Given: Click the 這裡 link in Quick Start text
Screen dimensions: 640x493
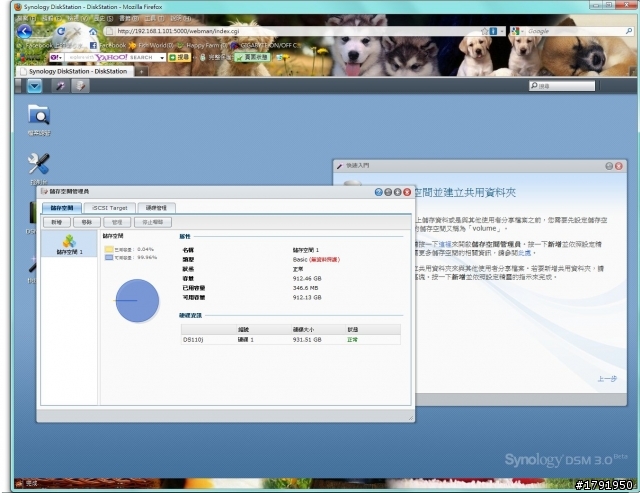Looking at the screenshot, I should tap(445, 244).
